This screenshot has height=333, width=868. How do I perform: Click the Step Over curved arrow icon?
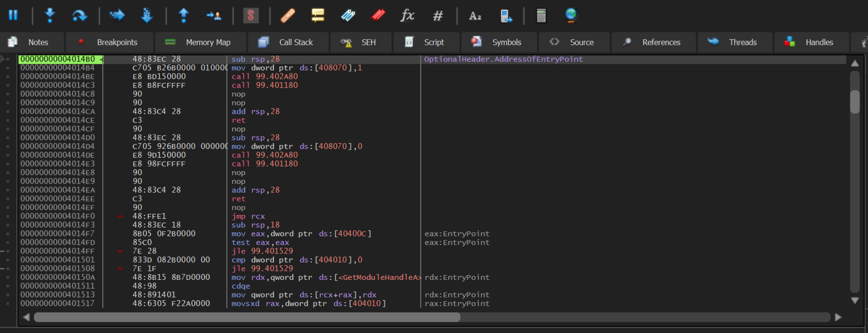(x=80, y=15)
